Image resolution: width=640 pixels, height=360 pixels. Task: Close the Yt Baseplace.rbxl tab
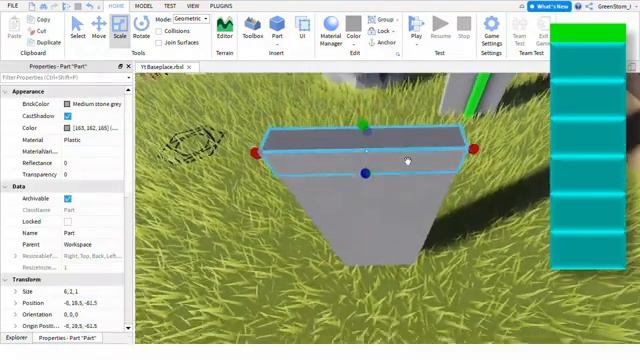pyautogui.click(x=189, y=67)
